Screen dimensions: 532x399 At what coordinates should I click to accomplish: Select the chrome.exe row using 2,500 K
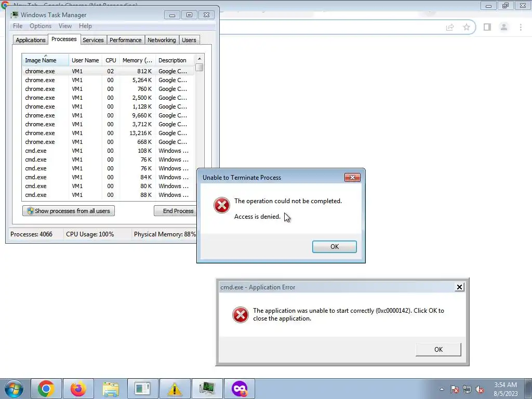point(108,98)
